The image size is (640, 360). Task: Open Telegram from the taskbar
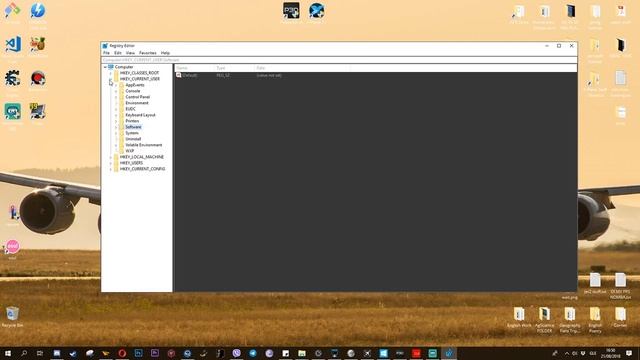tap(253, 353)
